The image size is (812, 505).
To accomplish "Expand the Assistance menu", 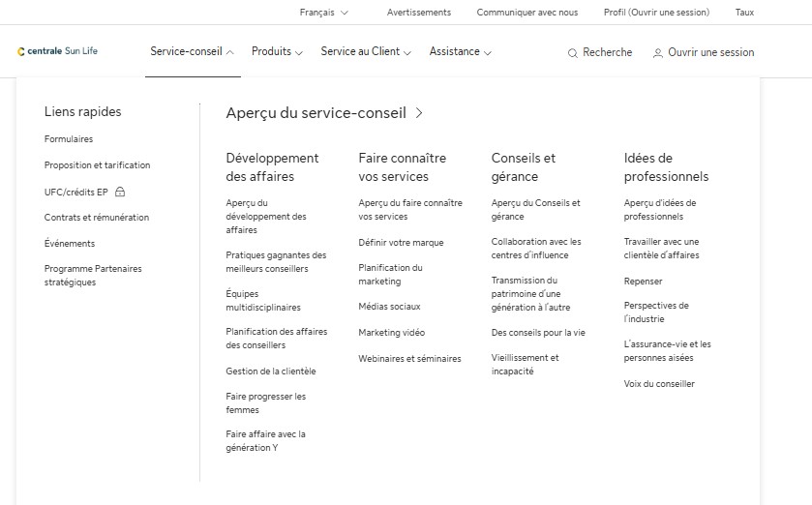I will click(x=460, y=52).
